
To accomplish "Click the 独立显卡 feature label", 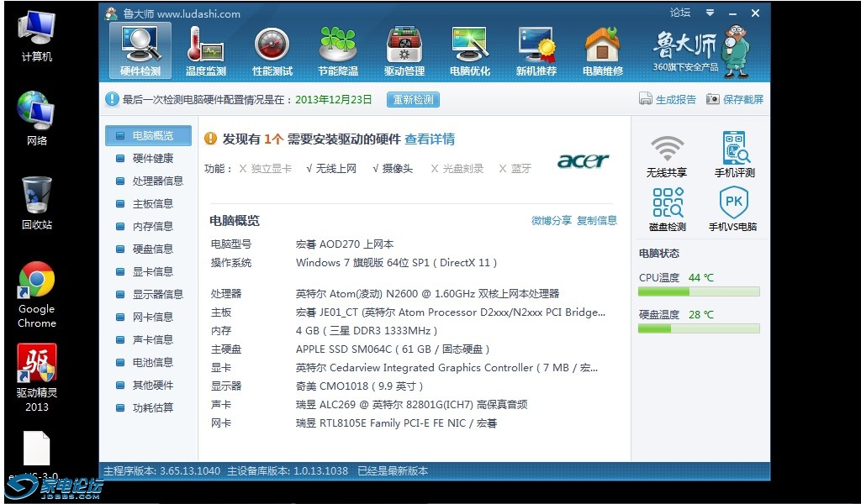I will pos(266,169).
